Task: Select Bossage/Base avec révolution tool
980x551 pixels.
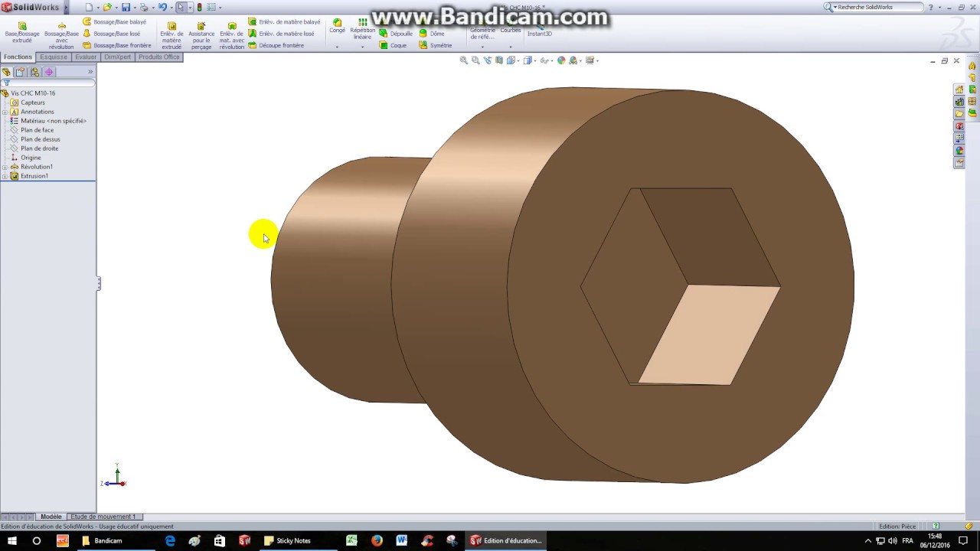Action: click(x=61, y=36)
